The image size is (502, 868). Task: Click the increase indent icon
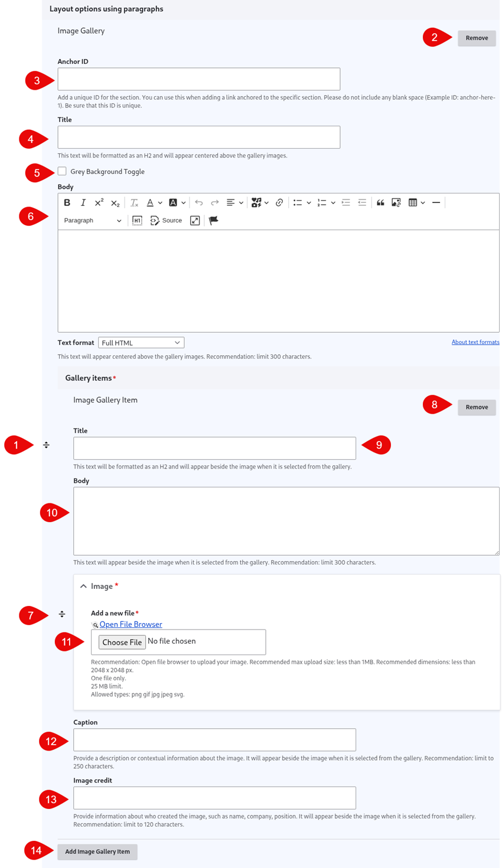pos(346,202)
